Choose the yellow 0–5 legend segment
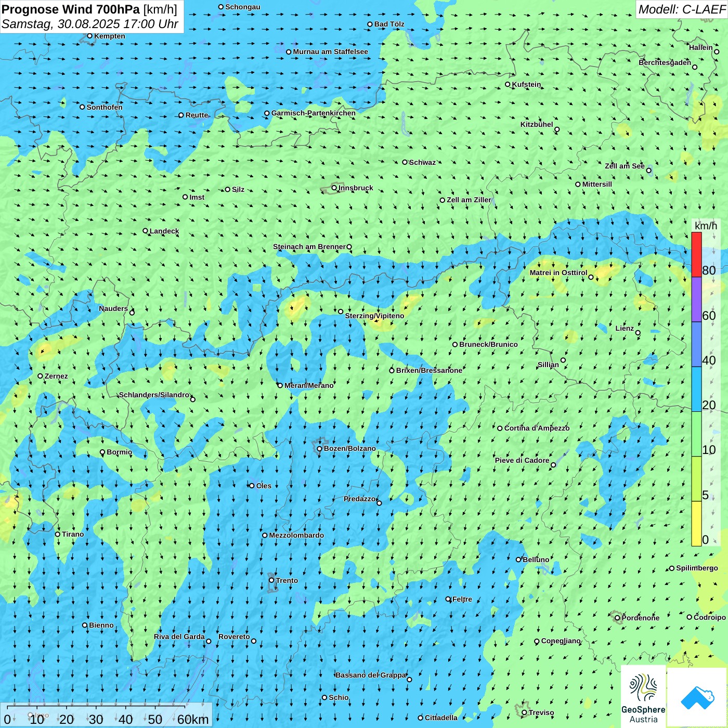 (696, 524)
